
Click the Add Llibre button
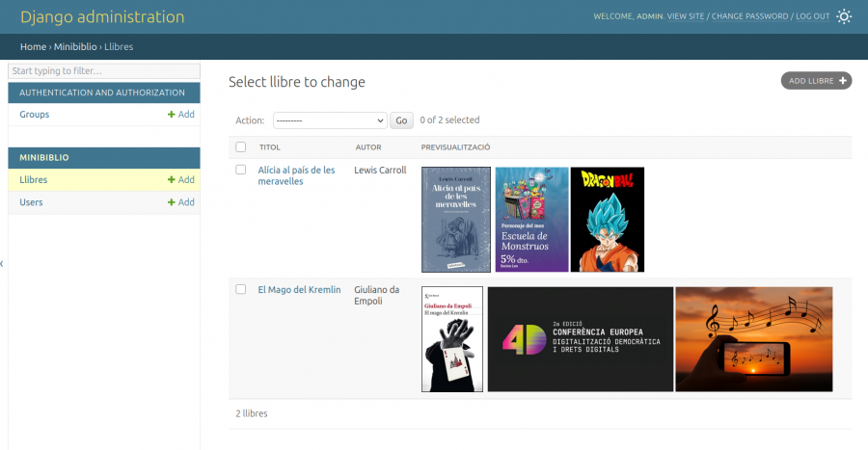pos(817,81)
